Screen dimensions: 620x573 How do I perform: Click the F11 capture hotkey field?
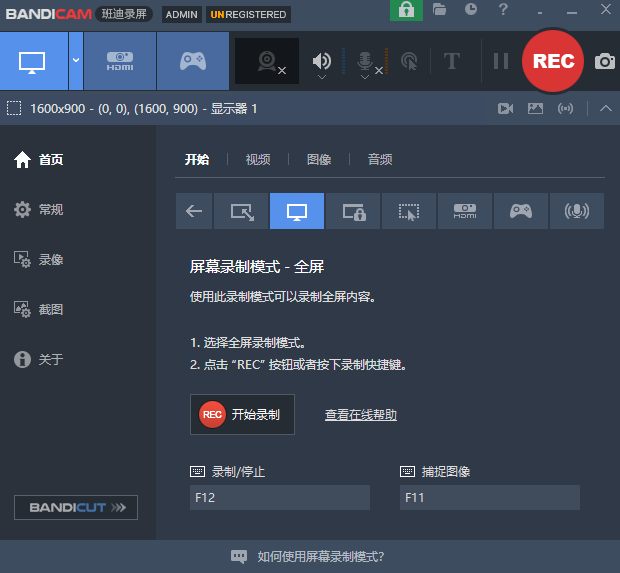[490, 497]
